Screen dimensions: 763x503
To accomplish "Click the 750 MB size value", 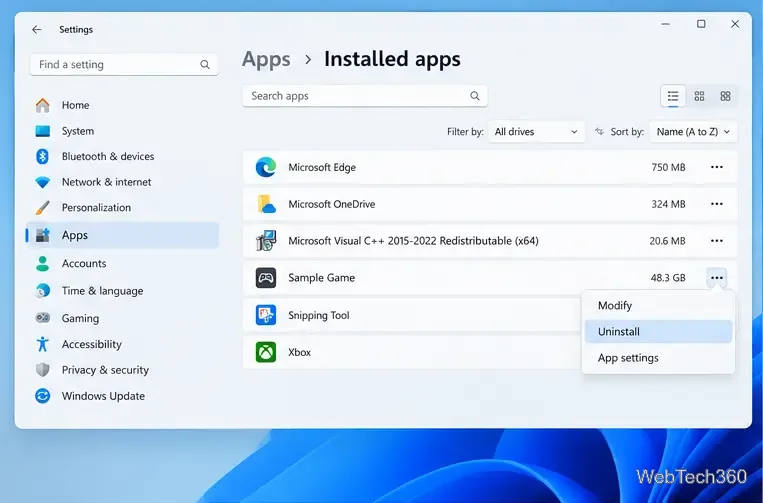I will click(x=668, y=167).
